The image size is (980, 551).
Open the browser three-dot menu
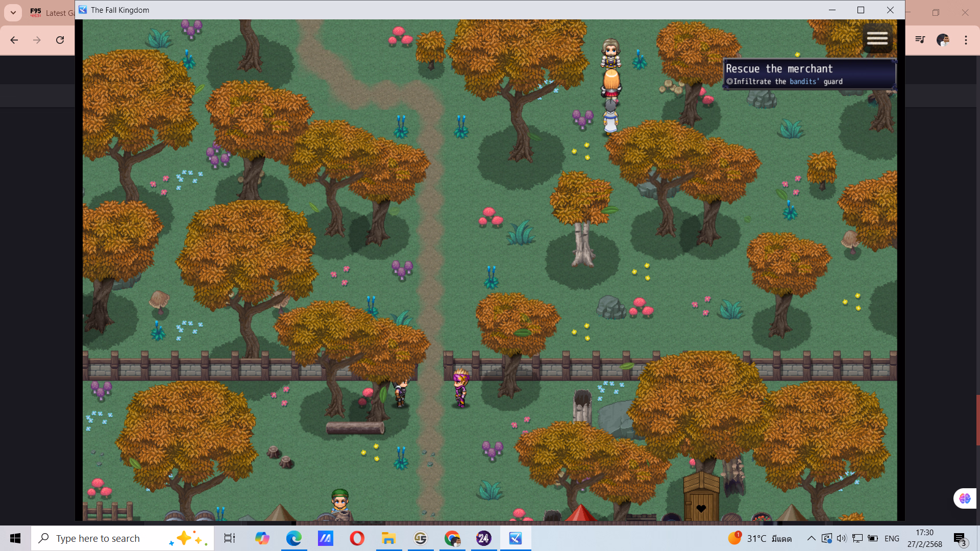966,40
